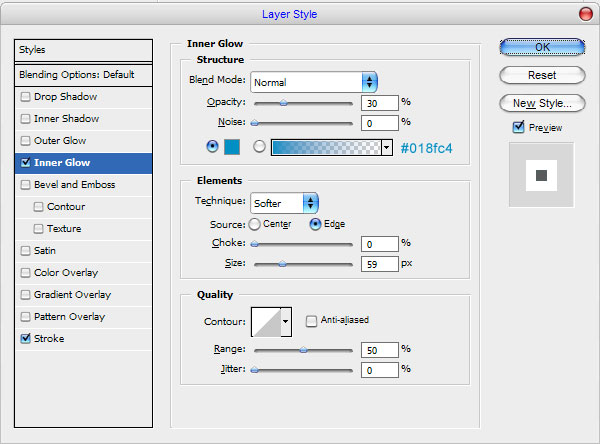Uncheck the Stroke effect checkbox

click(25, 339)
